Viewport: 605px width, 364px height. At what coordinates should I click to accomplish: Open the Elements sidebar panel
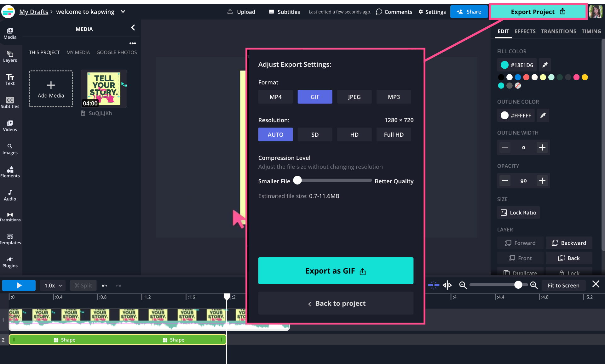10,172
